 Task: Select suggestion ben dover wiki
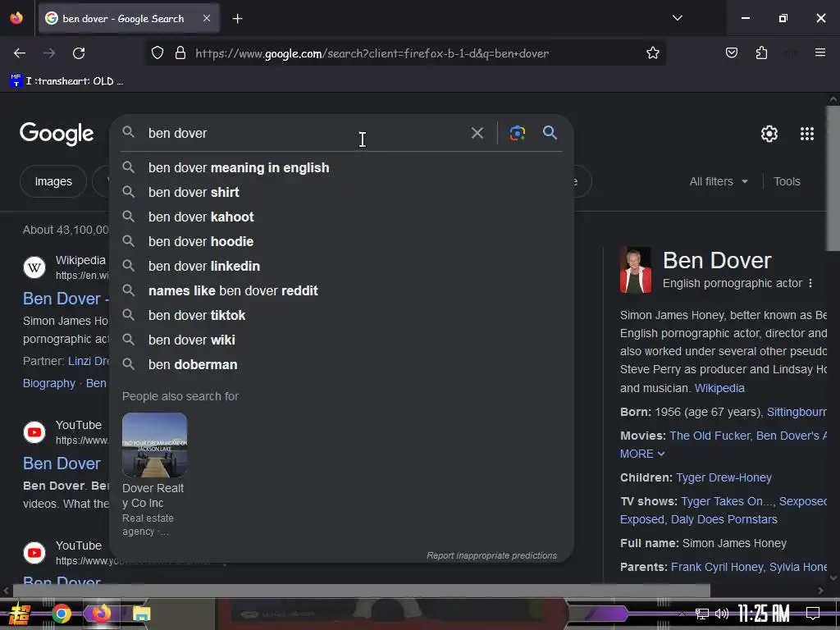342,340
